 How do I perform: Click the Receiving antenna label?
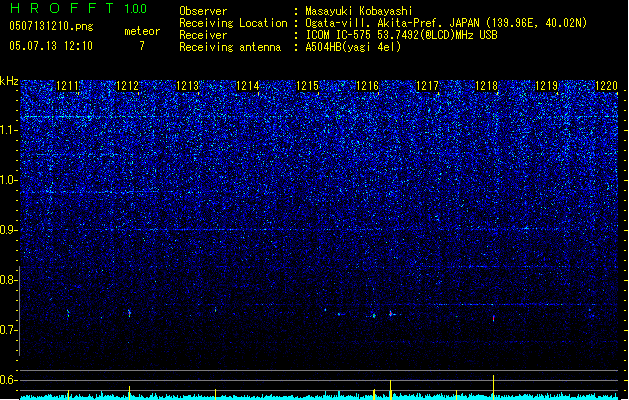tap(230, 47)
